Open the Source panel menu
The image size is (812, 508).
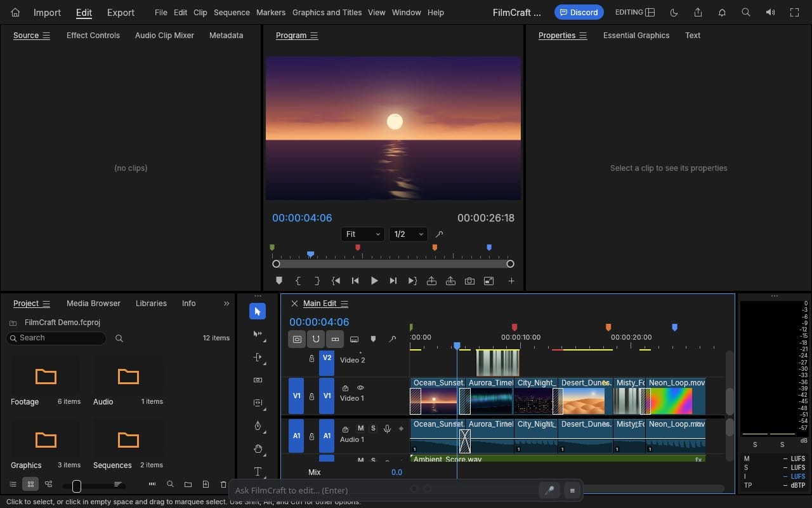[x=46, y=36]
